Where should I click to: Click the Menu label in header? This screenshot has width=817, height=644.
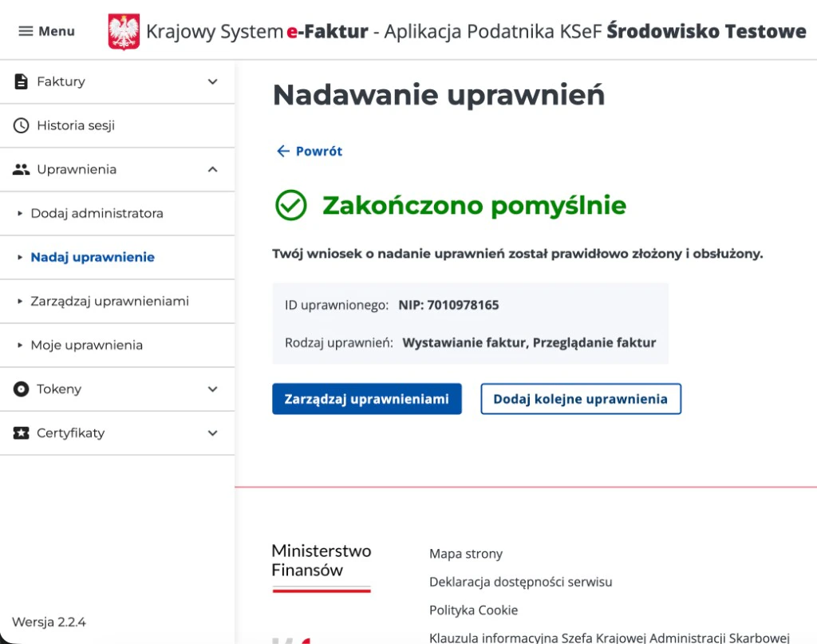57,31
